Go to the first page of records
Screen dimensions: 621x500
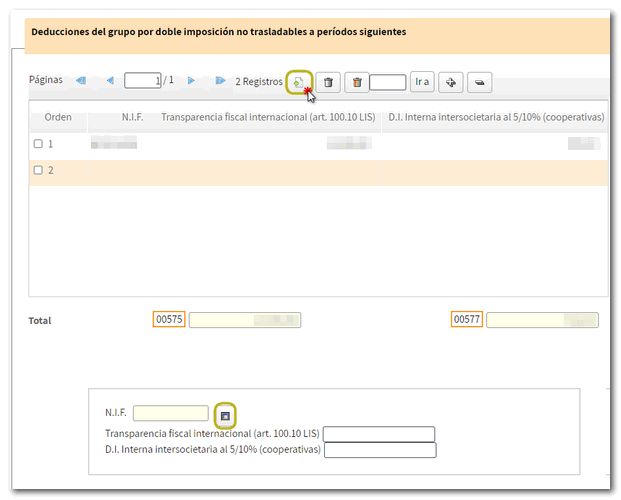(81, 81)
